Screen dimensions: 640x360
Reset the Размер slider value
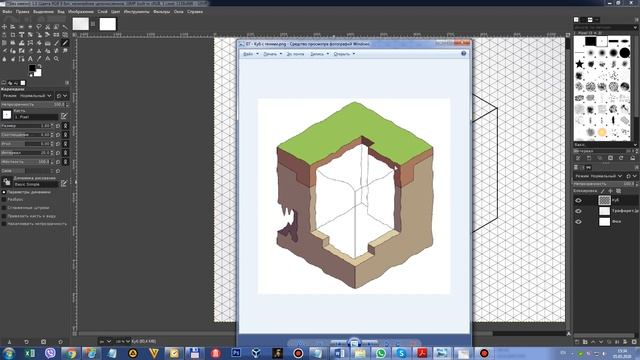pyautogui.click(x=58, y=126)
